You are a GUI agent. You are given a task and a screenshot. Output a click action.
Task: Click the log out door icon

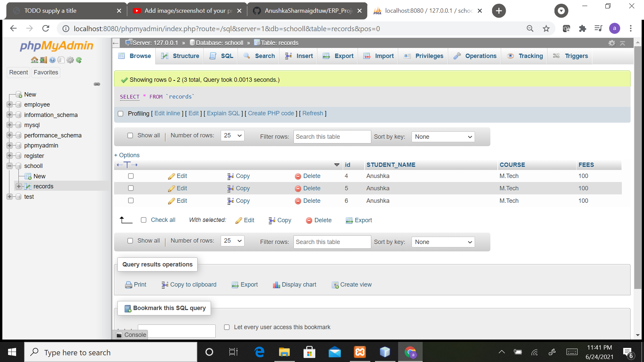point(43,60)
